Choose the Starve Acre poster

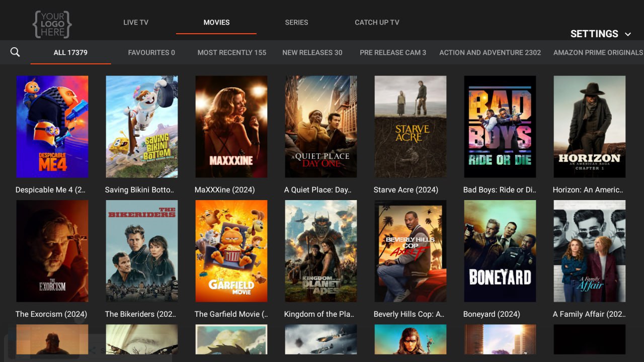411,127
